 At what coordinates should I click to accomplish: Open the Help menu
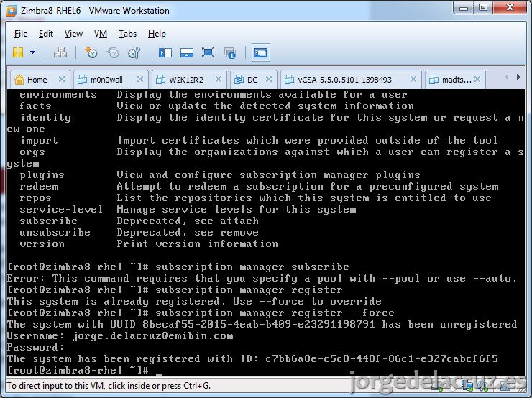(157, 34)
